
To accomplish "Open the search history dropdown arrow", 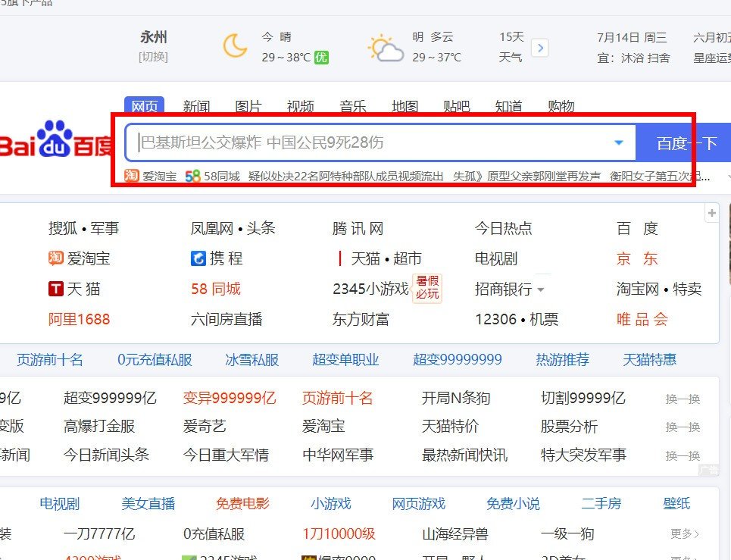I will pyautogui.click(x=619, y=142).
